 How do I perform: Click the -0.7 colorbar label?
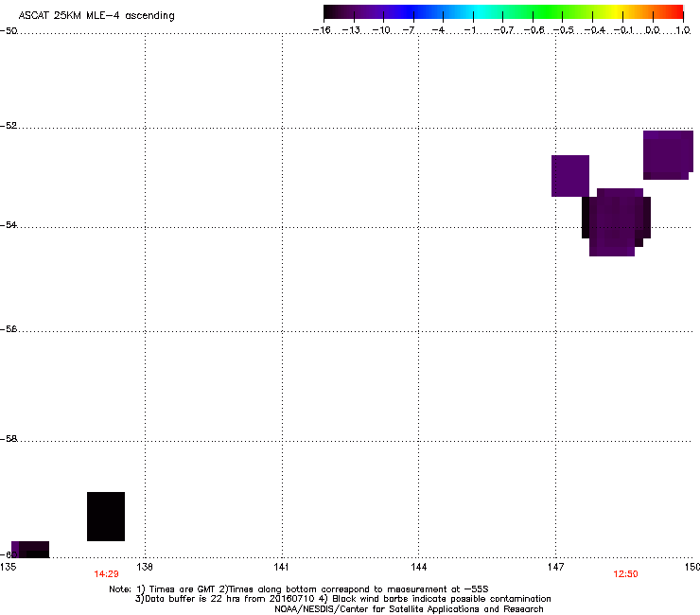click(x=503, y=30)
